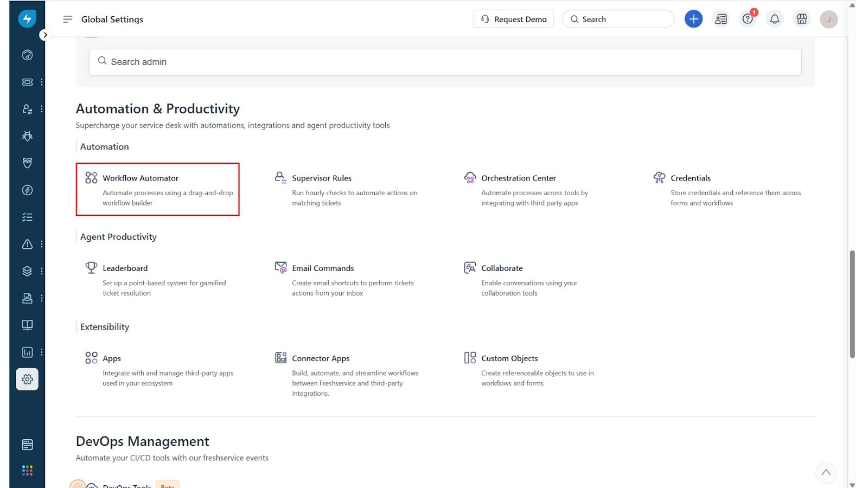Open the lightning circle icon in sidebar
Viewport: 868px width, 488px height.
click(x=27, y=190)
